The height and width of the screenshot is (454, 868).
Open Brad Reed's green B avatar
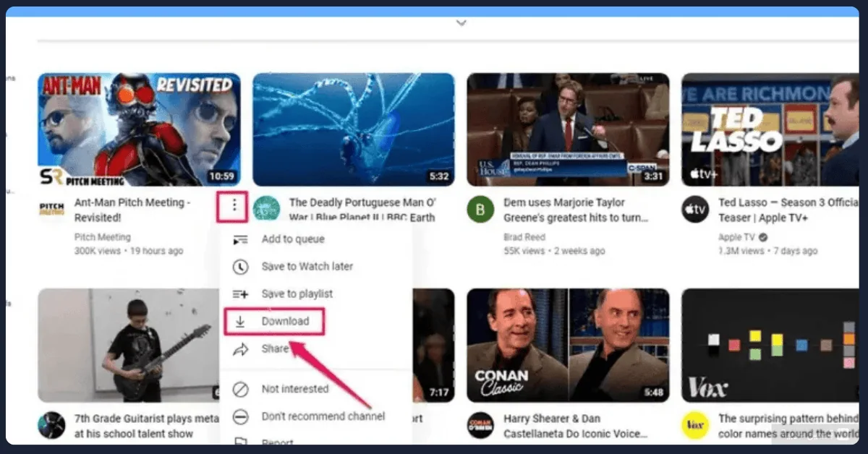click(x=480, y=210)
